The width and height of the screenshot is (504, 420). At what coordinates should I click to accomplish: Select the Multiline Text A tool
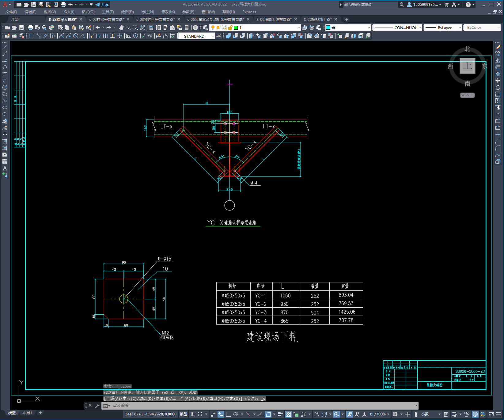[x=5, y=168]
